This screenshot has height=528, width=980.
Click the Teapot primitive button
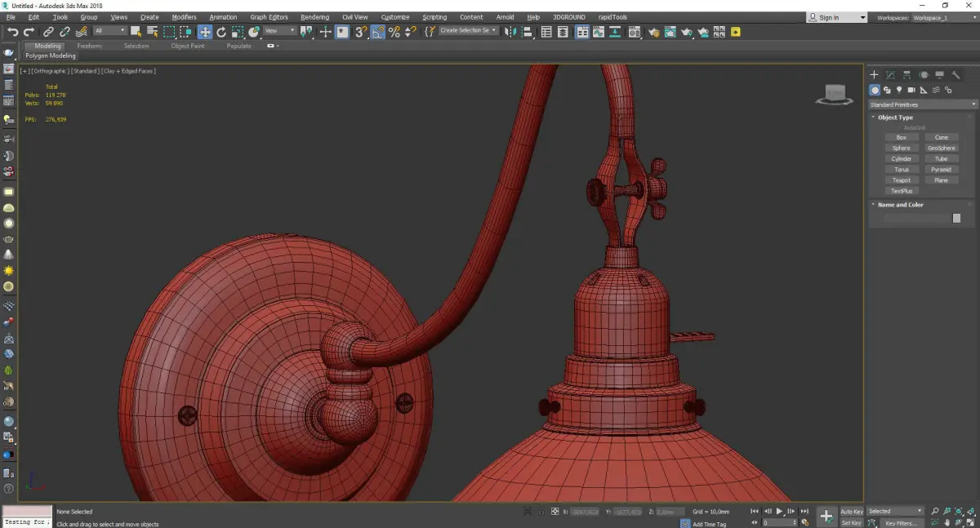(x=901, y=180)
